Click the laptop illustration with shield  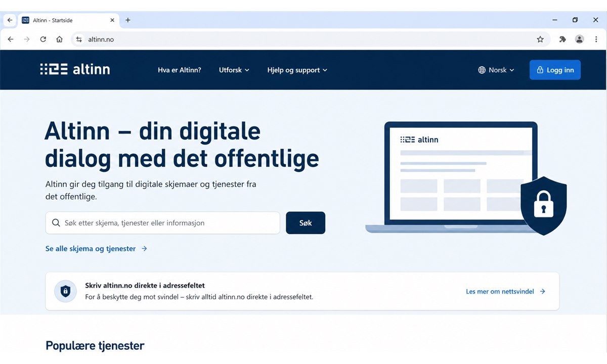point(466,178)
